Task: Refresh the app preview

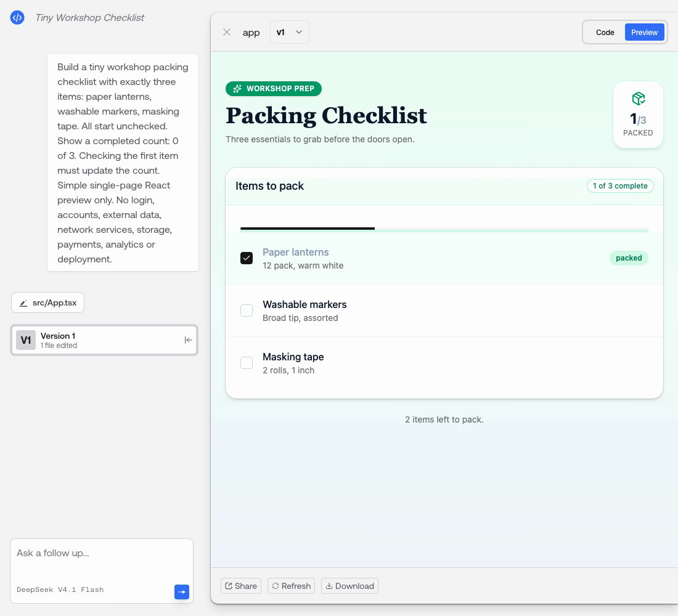Action: (x=291, y=586)
